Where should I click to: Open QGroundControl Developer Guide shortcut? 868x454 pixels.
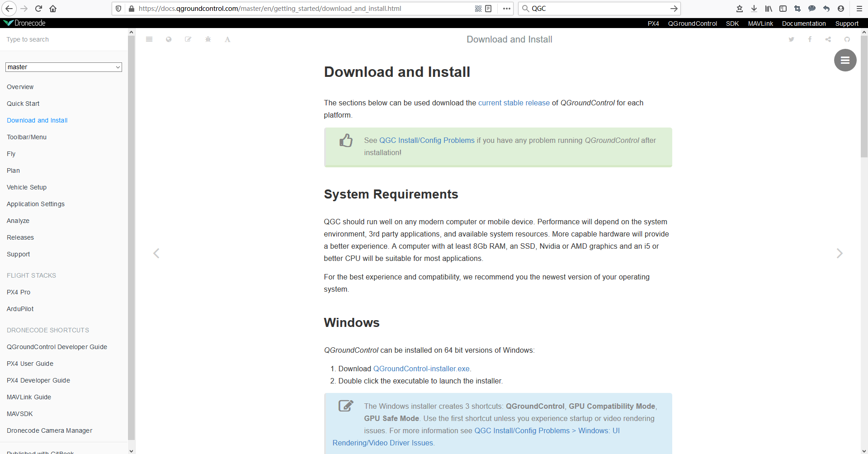click(57, 347)
